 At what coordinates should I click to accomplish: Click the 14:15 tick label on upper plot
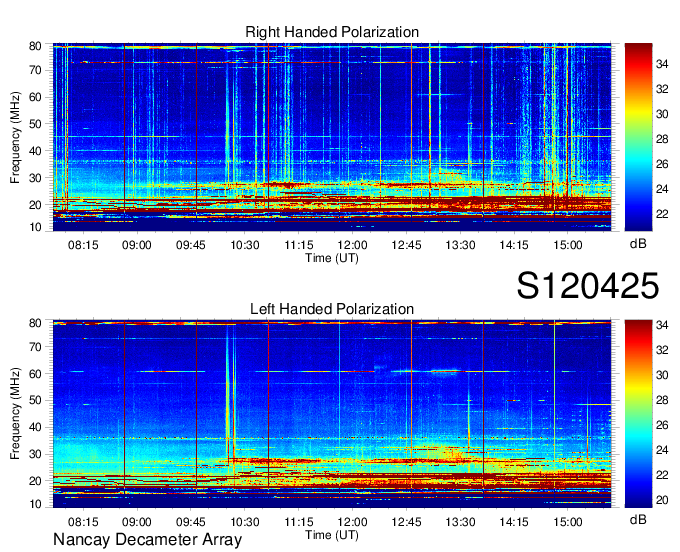click(514, 245)
